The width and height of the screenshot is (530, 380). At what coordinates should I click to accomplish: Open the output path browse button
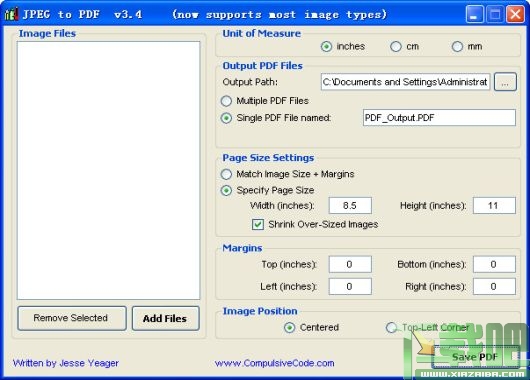(x=505, y=82)
